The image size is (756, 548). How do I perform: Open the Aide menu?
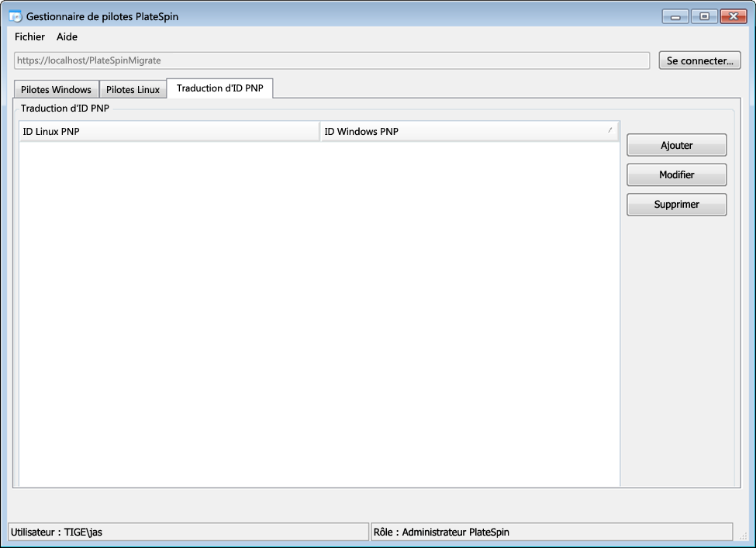[x=67, y=36]
